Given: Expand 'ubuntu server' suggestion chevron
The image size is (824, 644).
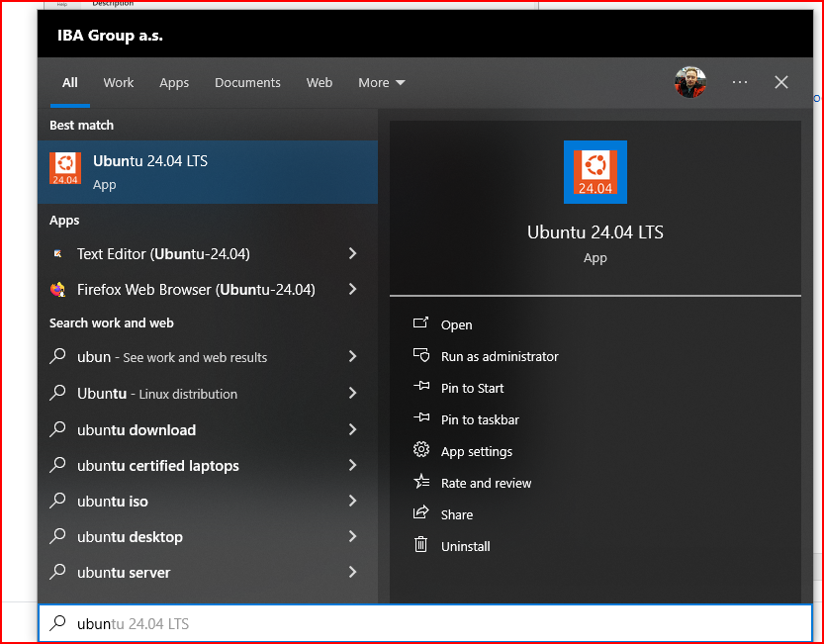Looking at the screenshot, I should [x=352, y=572].
